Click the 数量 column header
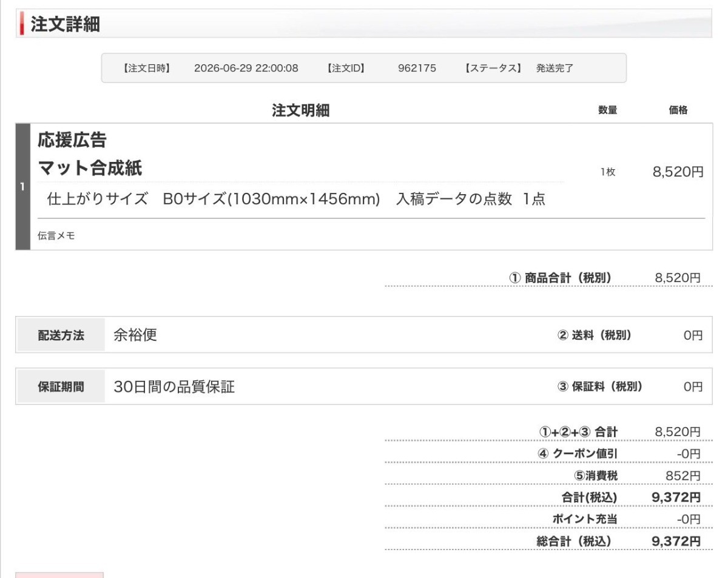Image resolution: width=728 pixels, height=578 pixels. tap(607, 110)
